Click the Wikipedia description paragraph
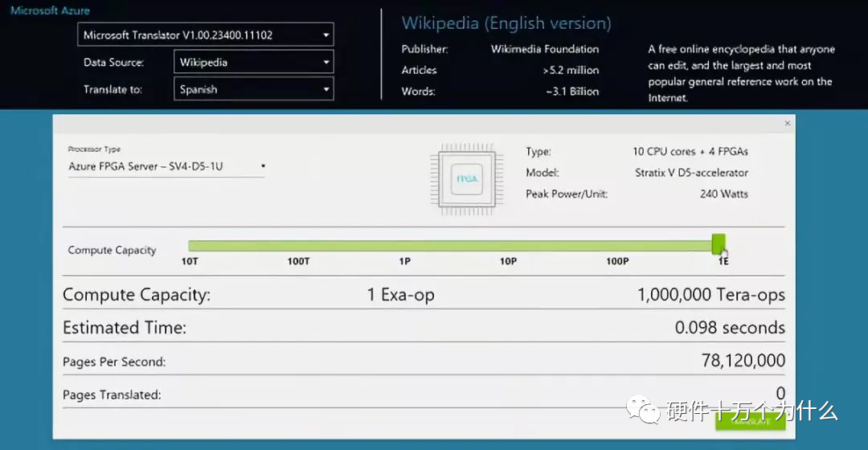 tap(741, 73)
